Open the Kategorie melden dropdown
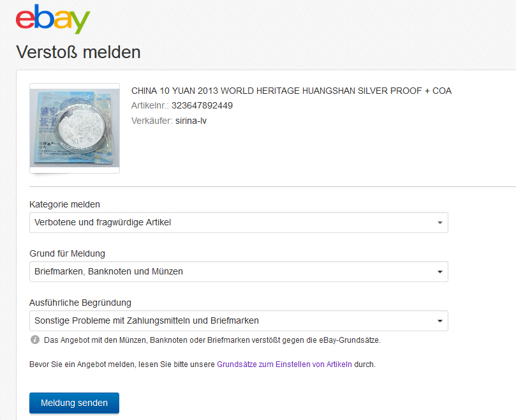 [x=239, y=223]
